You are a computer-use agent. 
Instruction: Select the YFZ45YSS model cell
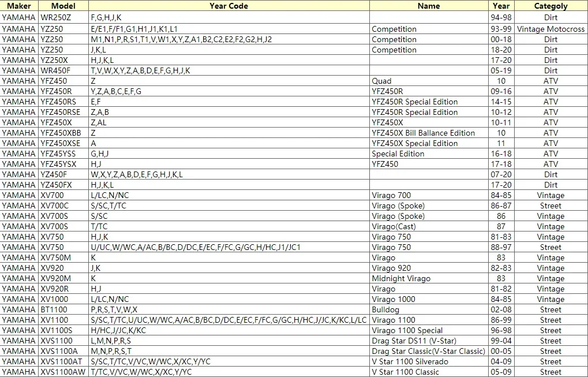[x=63, y=154]
